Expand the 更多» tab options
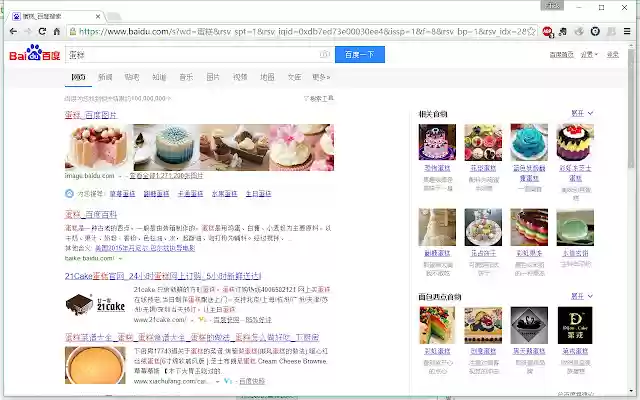The image size is (640, 400). tap(321, 77)
